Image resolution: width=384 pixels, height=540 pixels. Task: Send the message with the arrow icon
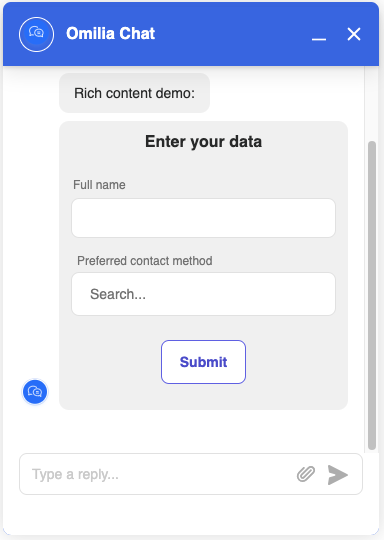338,475
